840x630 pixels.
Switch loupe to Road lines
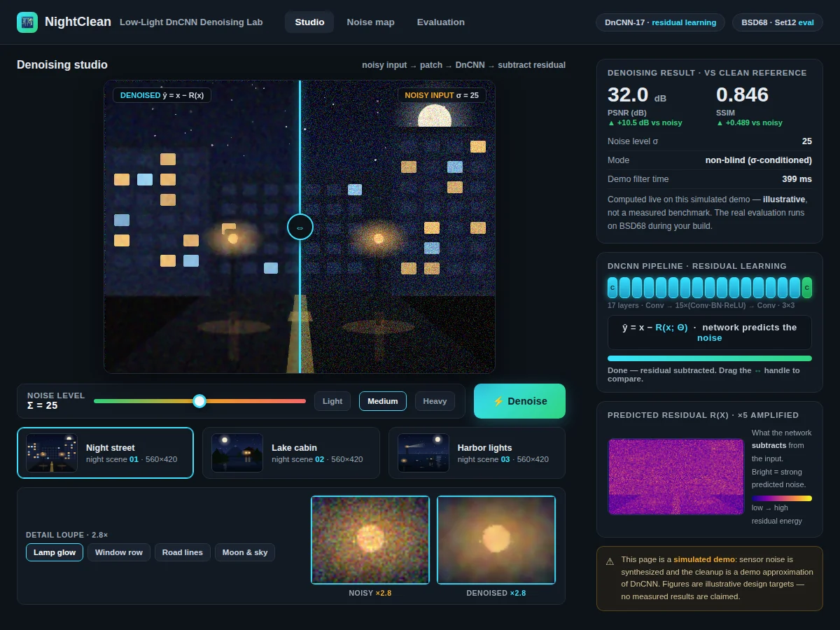tap(183, 552)
